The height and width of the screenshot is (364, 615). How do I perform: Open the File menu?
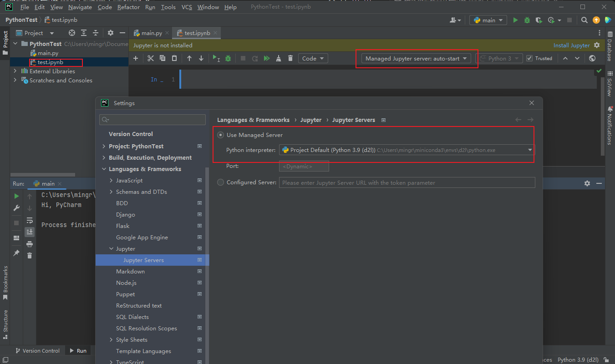tap(25, 7)
